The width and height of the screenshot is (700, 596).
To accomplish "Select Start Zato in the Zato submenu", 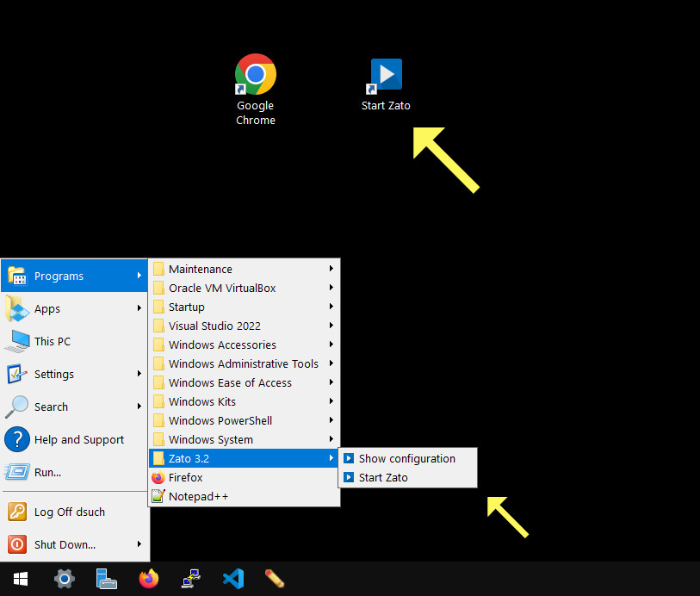I will click(407, 478).
